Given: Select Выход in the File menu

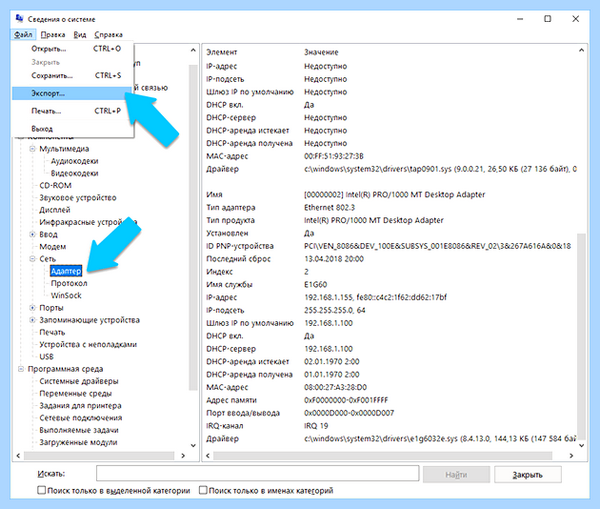Looking at the screenshot, I should tap(73, 129).
